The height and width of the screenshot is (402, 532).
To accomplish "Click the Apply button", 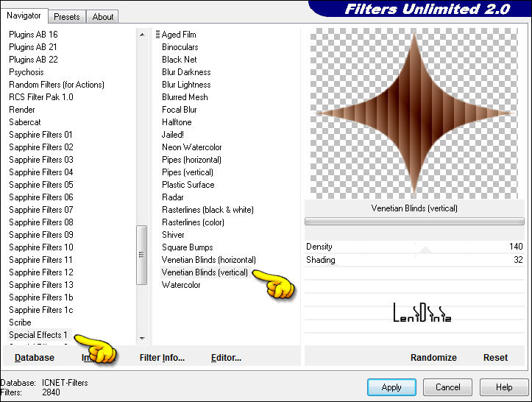I will [x=391, y=387].
